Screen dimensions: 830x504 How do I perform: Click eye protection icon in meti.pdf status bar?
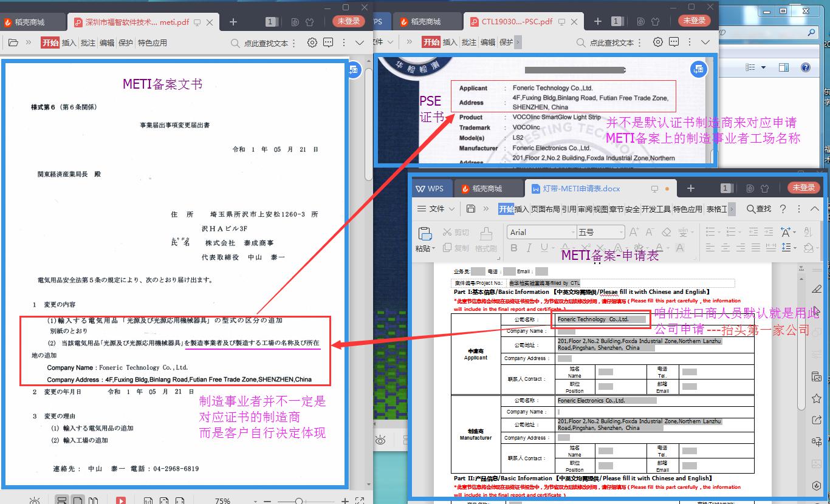coord(35,500)
